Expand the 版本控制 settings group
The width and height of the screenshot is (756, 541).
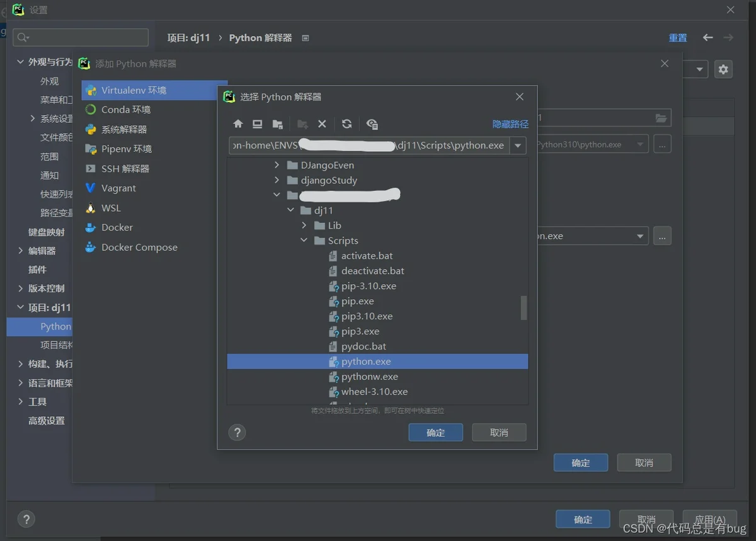pyautogui.click(x=21, y=288)
